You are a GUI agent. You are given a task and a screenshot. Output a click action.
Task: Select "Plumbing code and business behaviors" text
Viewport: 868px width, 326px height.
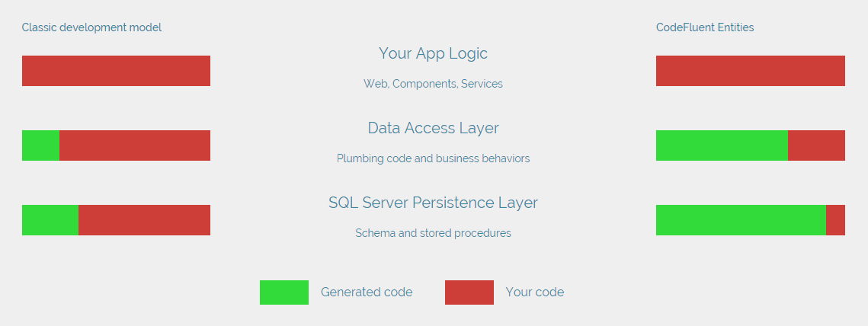click(433, 158)
